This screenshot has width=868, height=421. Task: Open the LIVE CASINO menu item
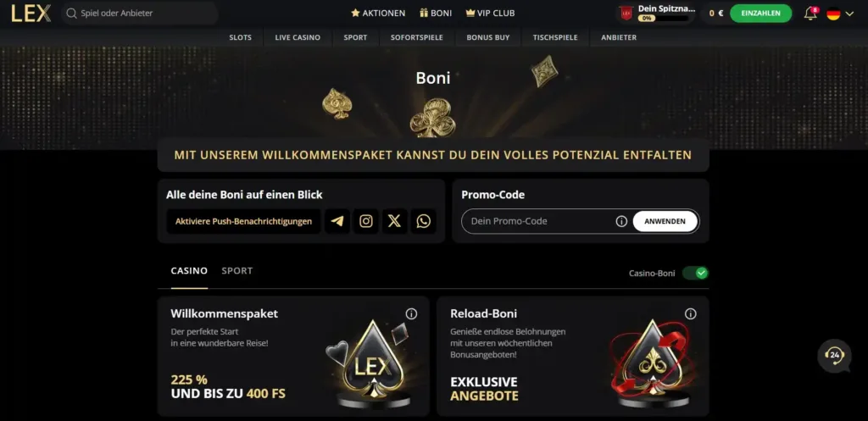(298, 37)
